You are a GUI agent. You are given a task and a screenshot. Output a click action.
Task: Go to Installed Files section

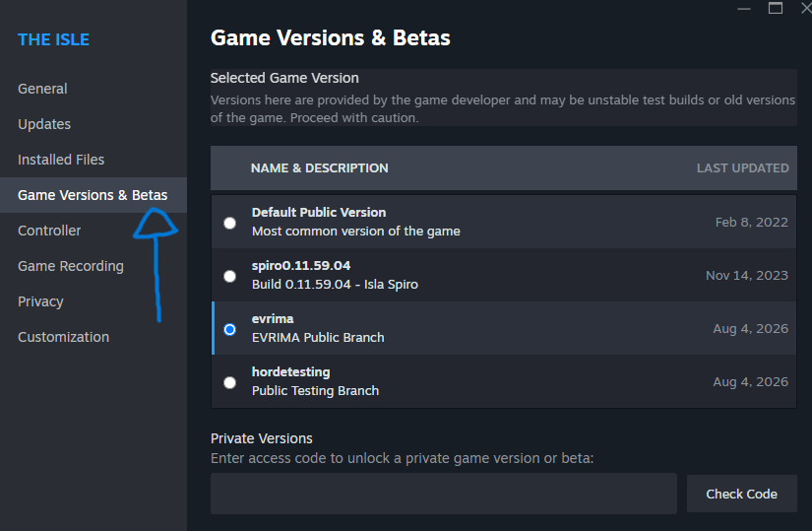61,160
